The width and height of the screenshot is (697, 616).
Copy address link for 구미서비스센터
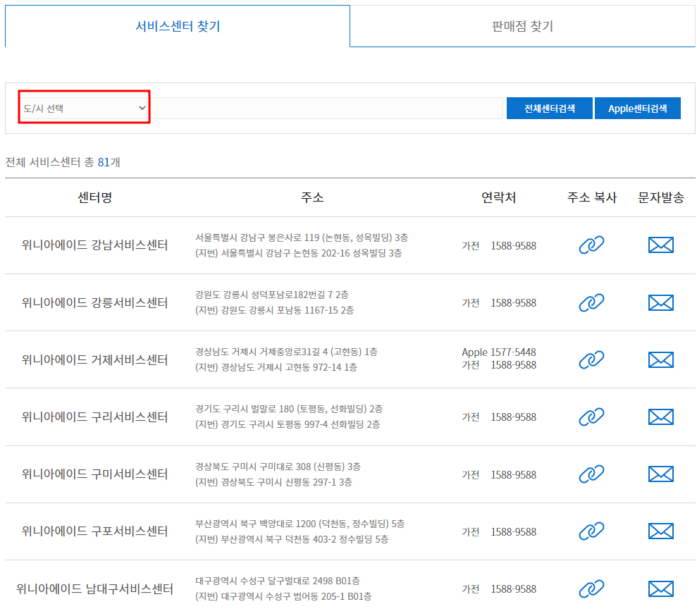(x=591, y=474)
